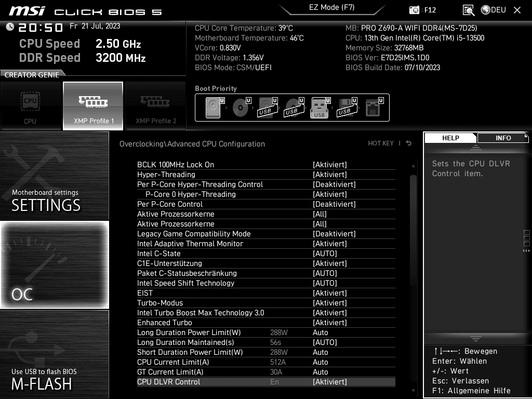
Task: Click the settings list scrollbar thumb
Action: click(413, 230)
